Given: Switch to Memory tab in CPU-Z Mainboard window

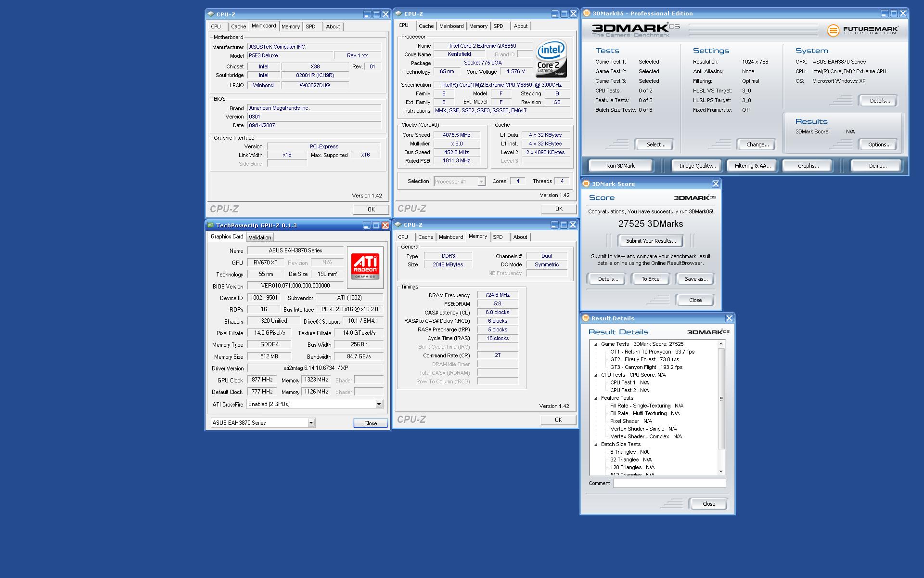Looking at the screenshot, I should click(291, 26).
